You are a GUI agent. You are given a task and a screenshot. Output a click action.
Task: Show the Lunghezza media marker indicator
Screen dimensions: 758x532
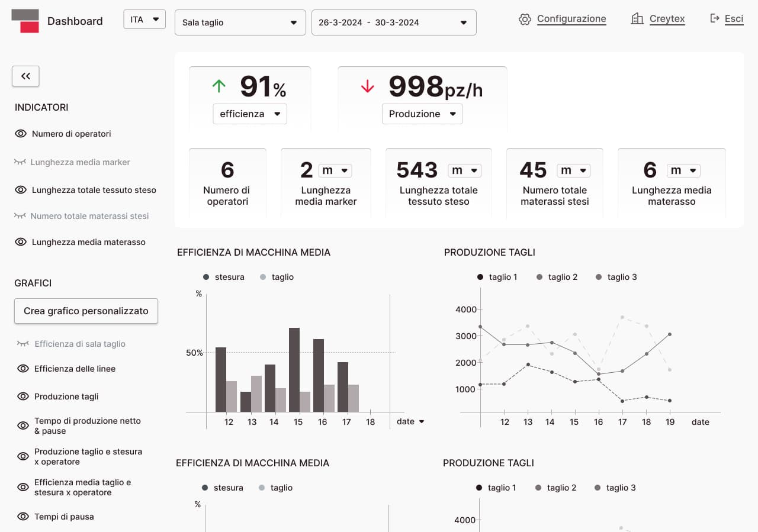click(x=20, y=162)
